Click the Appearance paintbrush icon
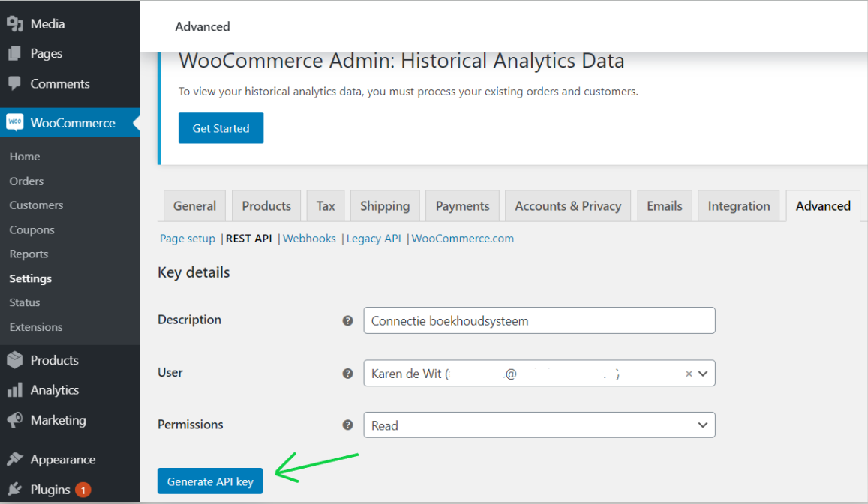Viewport: 868px width, 504px height. [15, 459]
